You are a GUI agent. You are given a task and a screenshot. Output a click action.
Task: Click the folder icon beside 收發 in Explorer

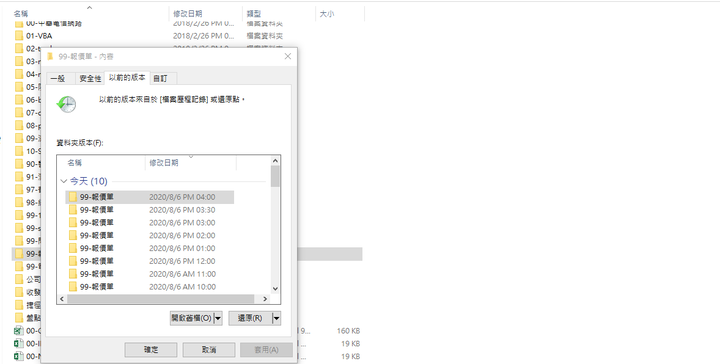pos(19,292)
